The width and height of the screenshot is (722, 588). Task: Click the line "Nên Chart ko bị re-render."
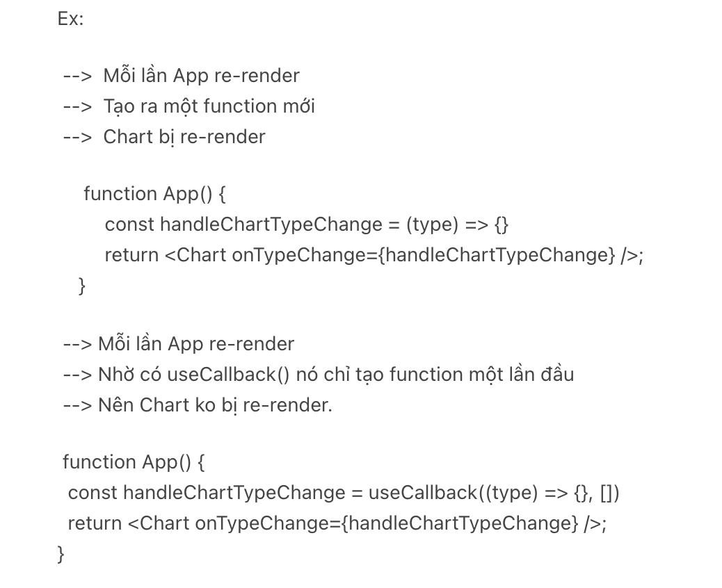point(215,405)
